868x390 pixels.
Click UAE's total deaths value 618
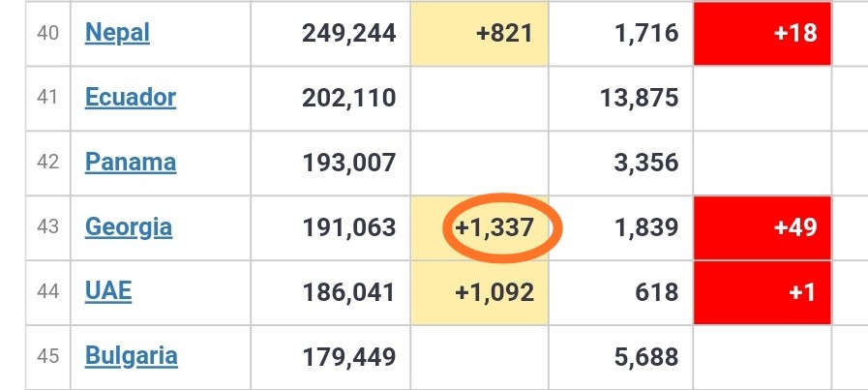(657, 292)
